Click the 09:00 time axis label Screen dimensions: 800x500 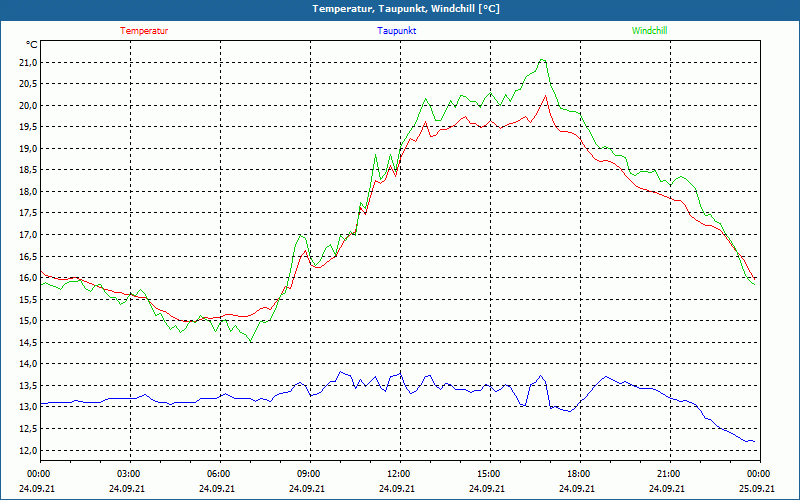[309, 474]
